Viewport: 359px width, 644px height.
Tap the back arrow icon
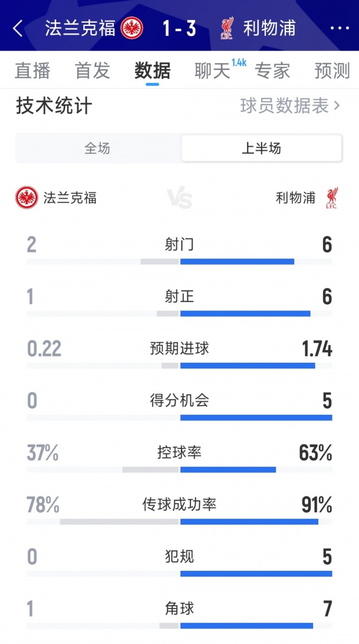(18, 29)
